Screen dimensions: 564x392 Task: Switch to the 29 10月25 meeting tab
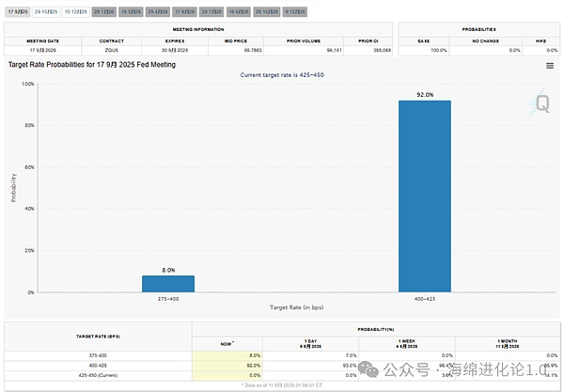click(x=46, y=12)
